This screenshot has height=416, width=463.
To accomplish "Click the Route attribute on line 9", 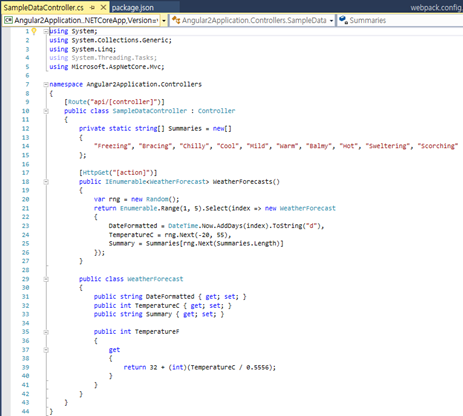I will (77, 102).
